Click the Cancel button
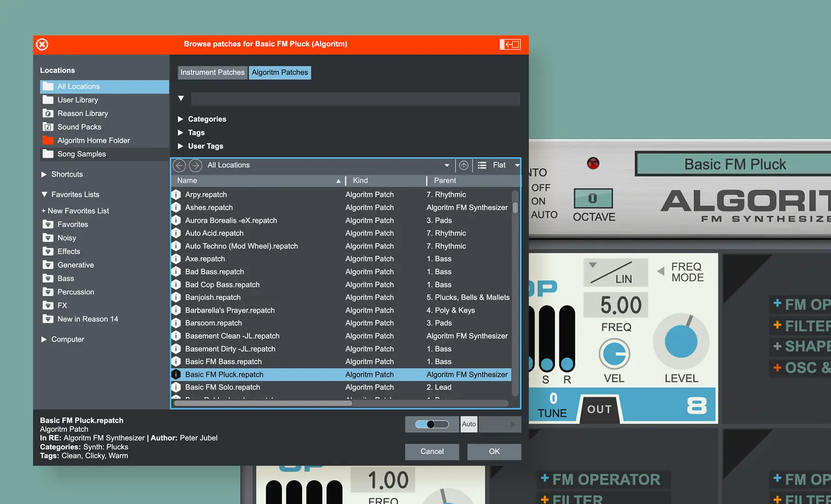The width and height of the screenshot is (831, 504). [432, 452]
